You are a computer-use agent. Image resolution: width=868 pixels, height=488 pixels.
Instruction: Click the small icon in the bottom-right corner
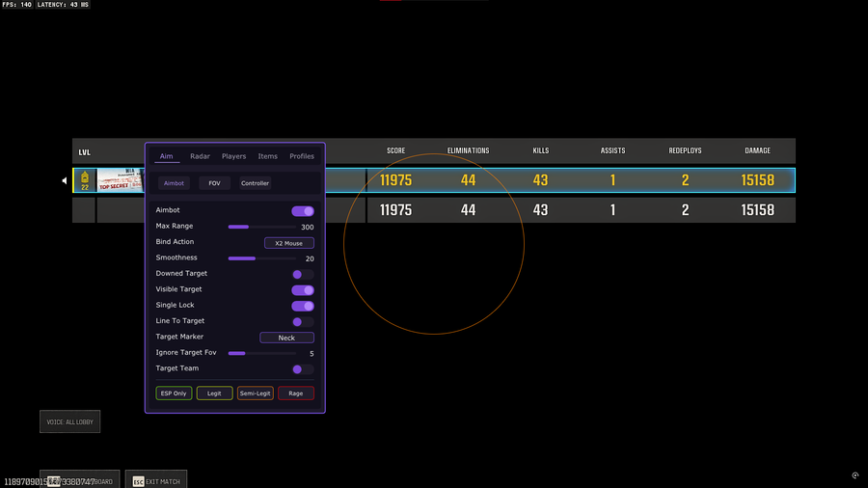855,475
